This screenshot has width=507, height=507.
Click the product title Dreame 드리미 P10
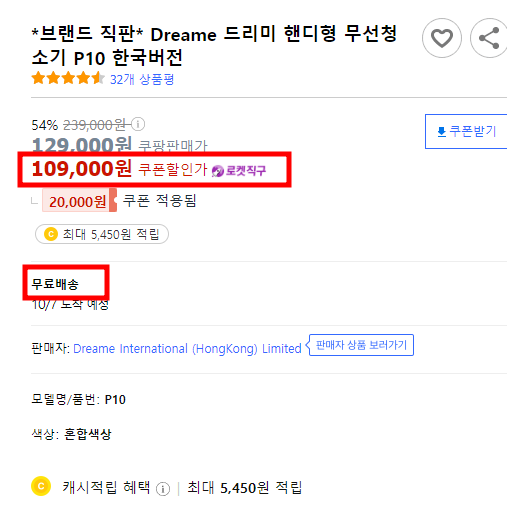(x=214, y=46)
